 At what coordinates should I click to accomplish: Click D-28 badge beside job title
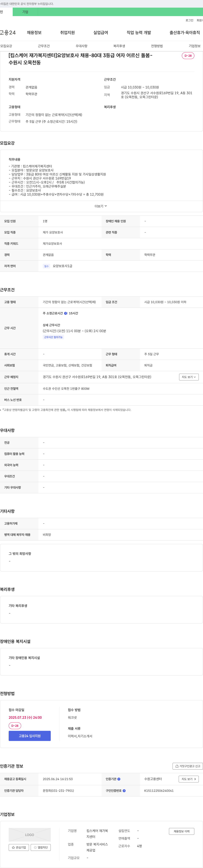[x=188, y=56]
